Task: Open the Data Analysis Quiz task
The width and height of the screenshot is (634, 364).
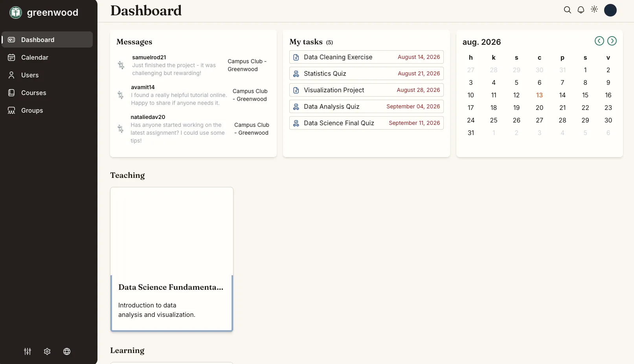Action: [x=366, y=106]
